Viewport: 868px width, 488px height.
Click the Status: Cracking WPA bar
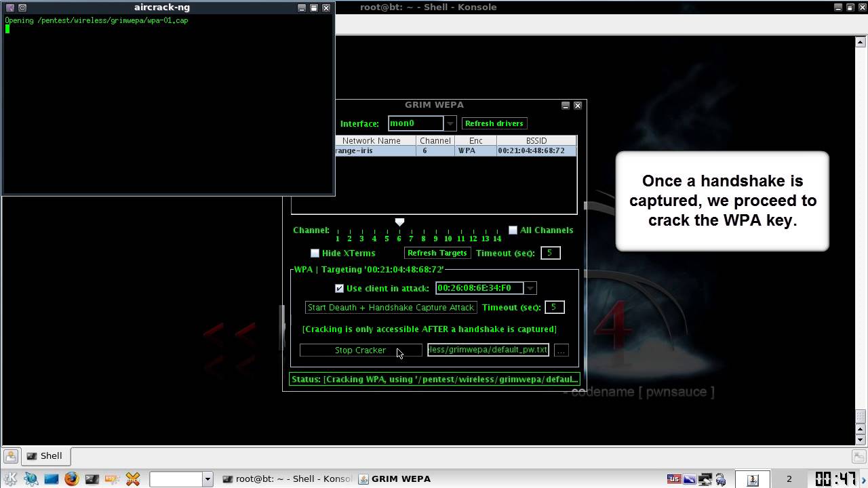pyautogui.click(x=434, y=379)
